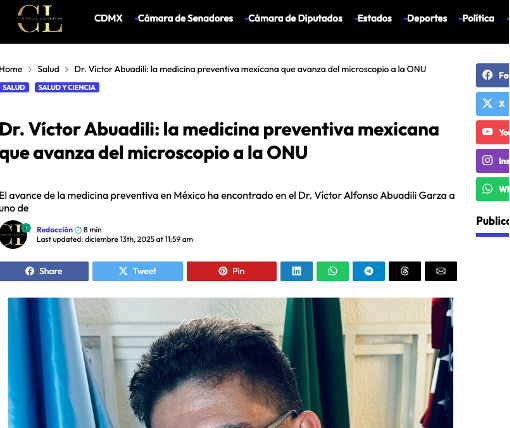The height and width of the screenshot is (428, 510).
Task: Open the Deportes menu item
Action: click(427, 18)
